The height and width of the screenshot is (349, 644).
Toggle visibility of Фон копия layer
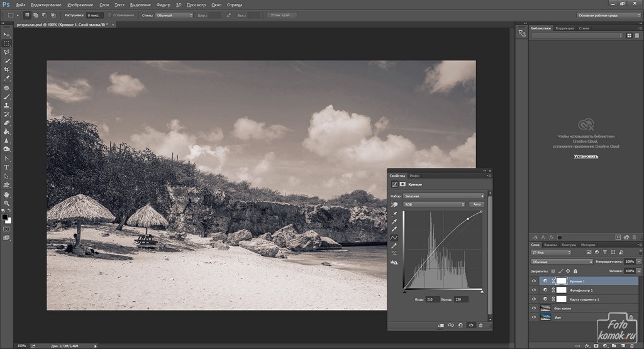(x=534, y=308)
